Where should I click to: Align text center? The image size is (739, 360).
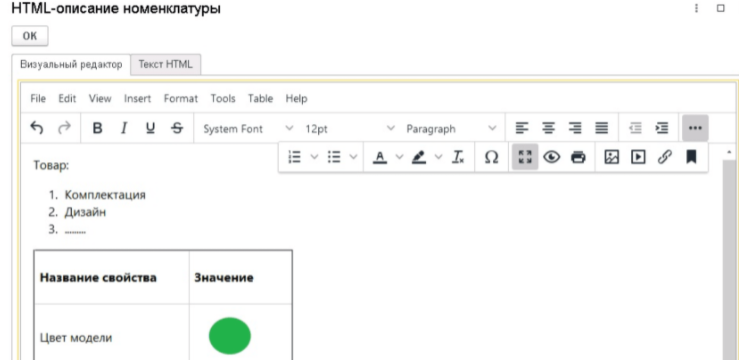[x=548, y=128]
